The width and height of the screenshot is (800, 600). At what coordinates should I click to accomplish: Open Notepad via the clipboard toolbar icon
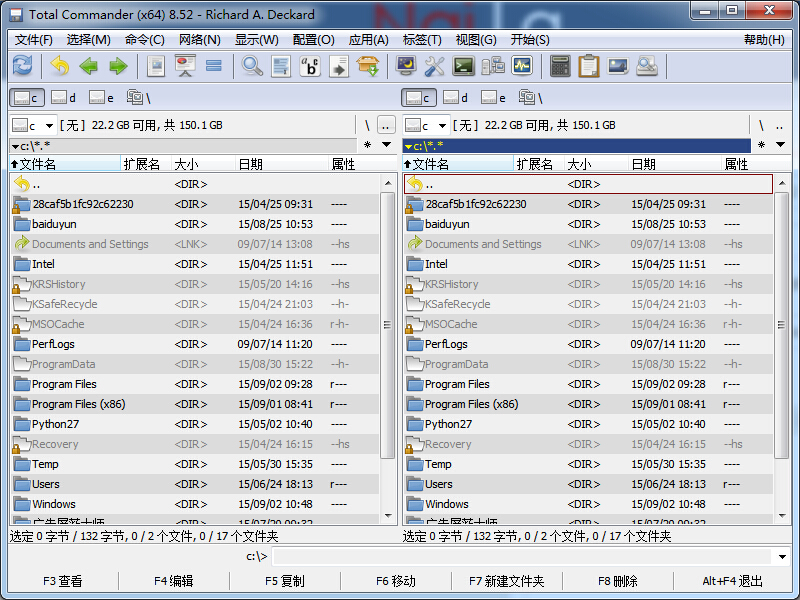click(x=591, y=66)
